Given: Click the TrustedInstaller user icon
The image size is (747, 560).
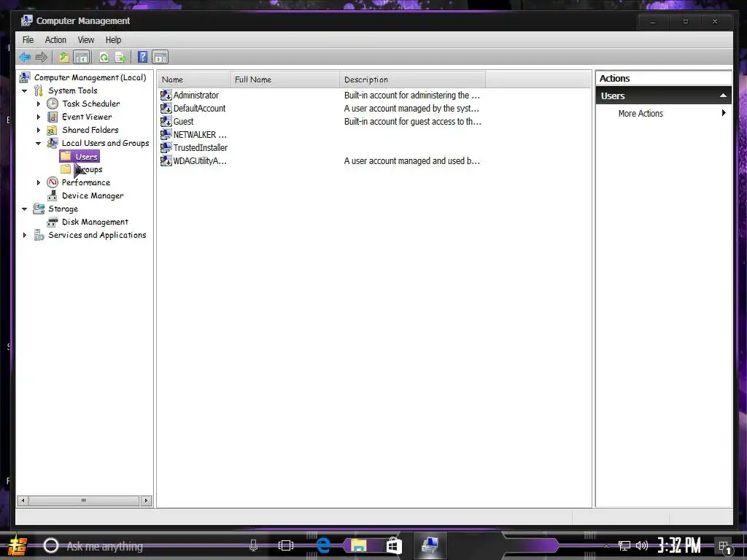Looking at the screenshot, I should point(166,147).
